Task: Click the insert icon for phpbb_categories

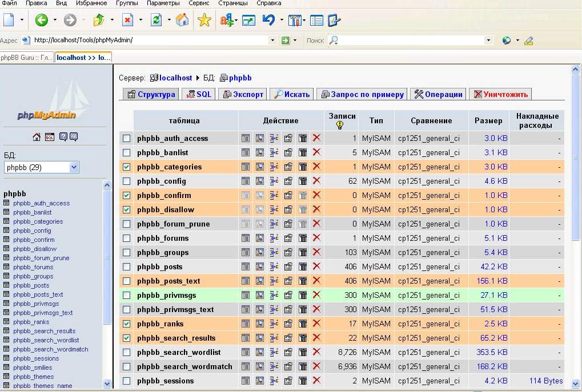Action: point(274,167)
